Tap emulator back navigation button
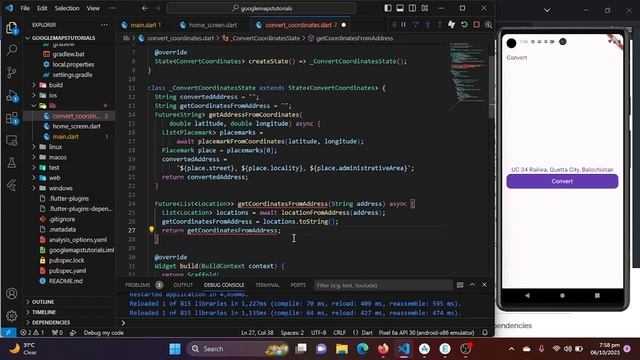640x360 pixels. coord(527,295)
